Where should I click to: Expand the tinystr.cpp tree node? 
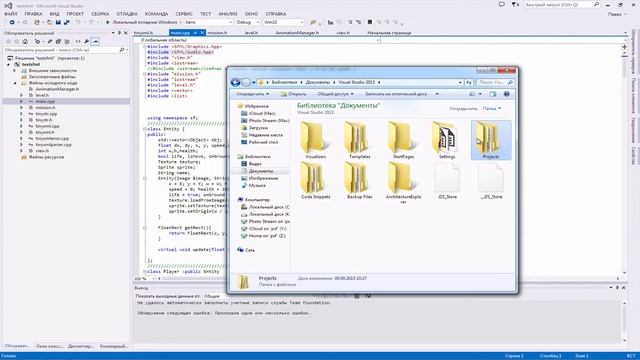pyautogui.click(x=22, y=114)
